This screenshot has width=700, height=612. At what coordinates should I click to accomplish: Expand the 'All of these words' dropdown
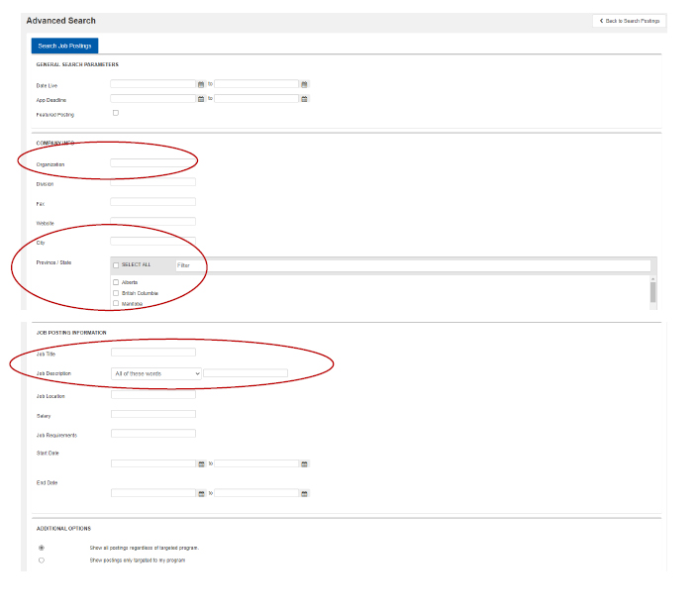(x=156, y=373)
